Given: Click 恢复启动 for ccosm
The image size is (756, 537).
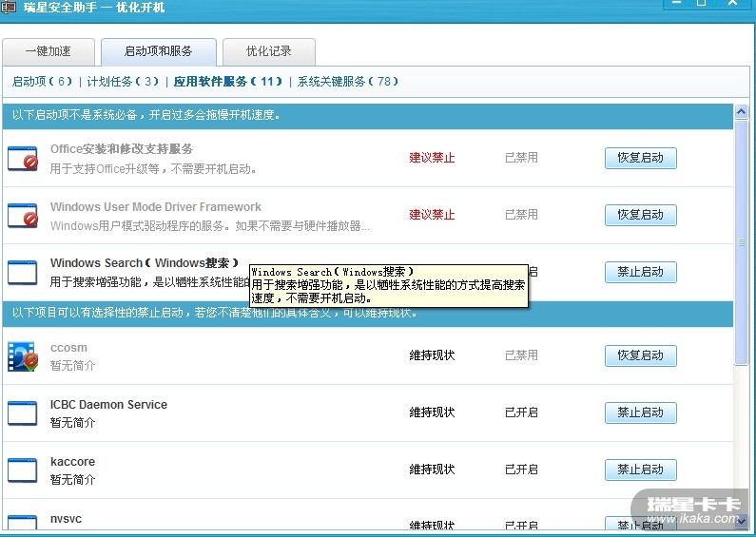Looking at the screenshot, I should pos(640,355).
